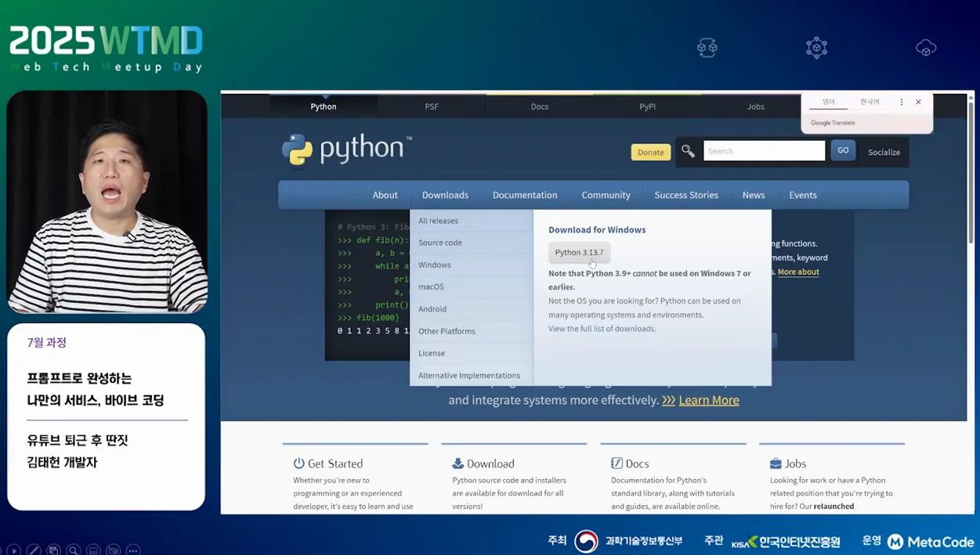Screen dimensions: 980x555
Task: Open the Python tab in top site bar
Action: tap(324, 106)
